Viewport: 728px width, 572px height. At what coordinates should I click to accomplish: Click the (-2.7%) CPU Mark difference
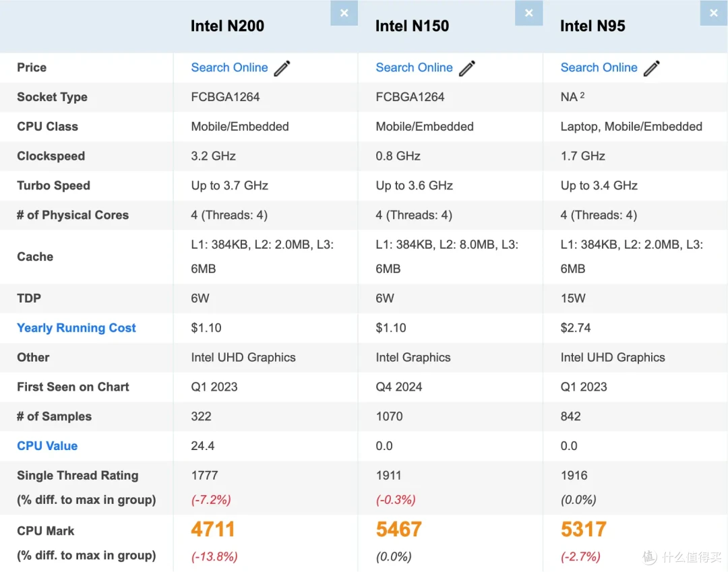(x=580, y=557)
